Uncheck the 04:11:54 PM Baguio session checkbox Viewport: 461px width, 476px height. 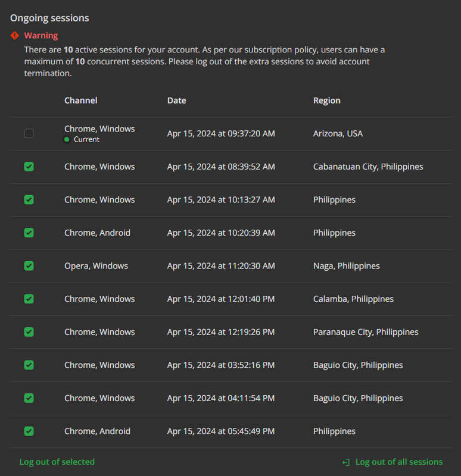tap(29, 398)
